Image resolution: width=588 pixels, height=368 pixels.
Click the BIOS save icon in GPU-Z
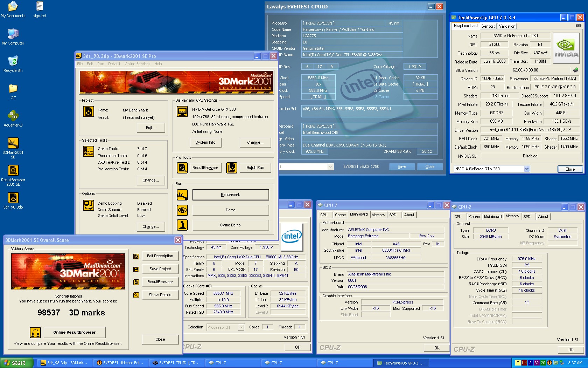576,70
